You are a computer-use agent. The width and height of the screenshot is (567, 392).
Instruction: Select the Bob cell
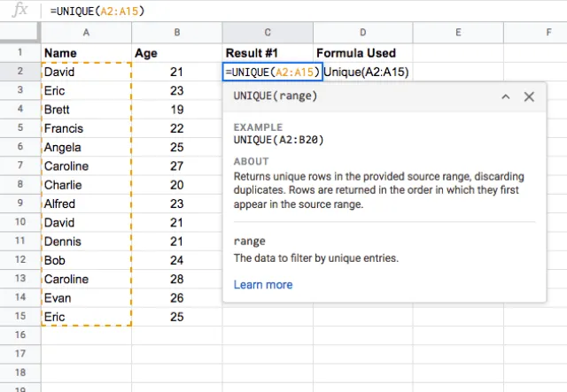[x=87, y=260]
